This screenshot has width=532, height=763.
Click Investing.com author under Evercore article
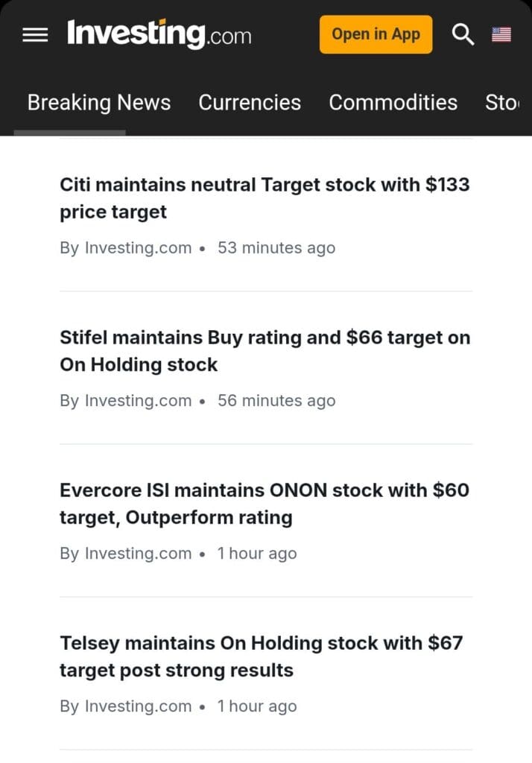point(138,554)
